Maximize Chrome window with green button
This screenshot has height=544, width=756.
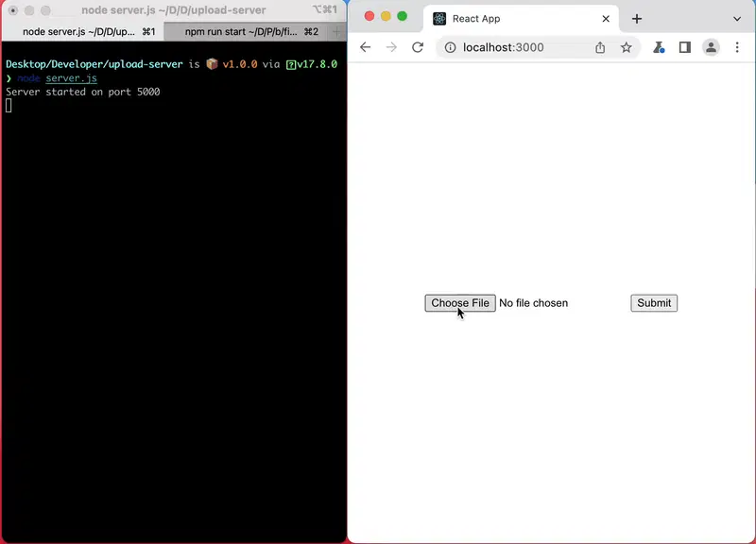click(x=403, y=16)
